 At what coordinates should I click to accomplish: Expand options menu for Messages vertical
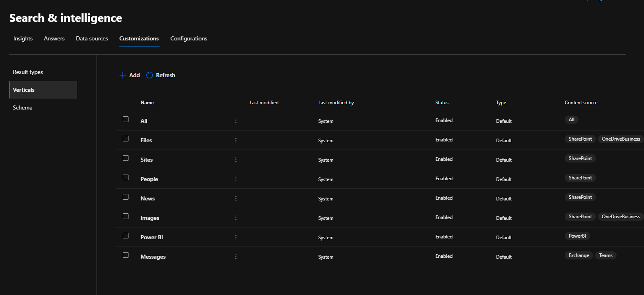point(236,257)
